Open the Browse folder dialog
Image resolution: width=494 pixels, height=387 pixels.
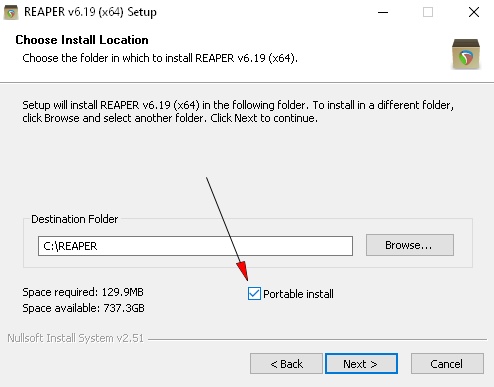pos(410,245)
